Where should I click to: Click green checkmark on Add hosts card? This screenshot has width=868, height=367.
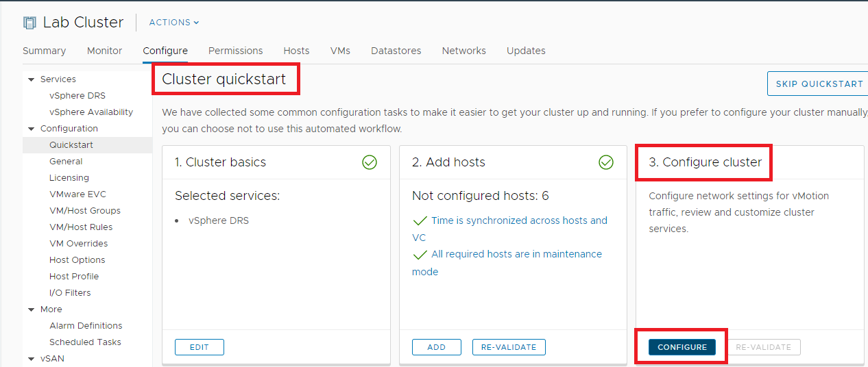(x=606, y=162)
